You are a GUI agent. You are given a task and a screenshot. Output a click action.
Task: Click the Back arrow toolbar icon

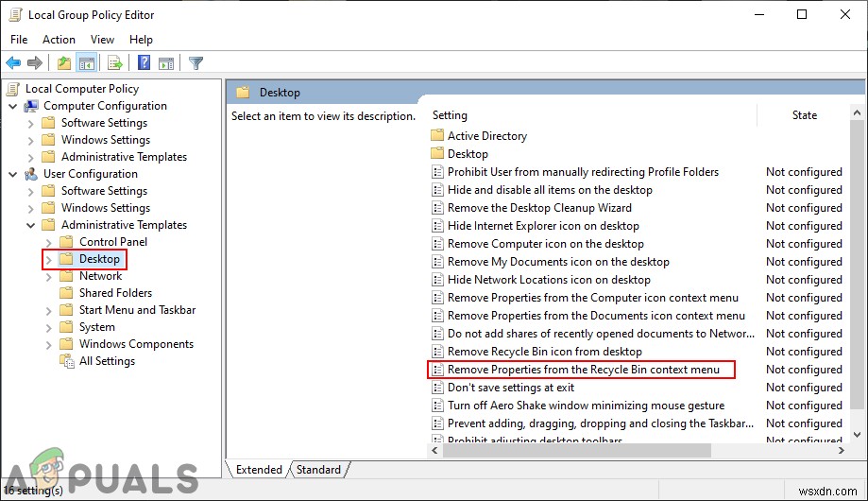[13, 62]
